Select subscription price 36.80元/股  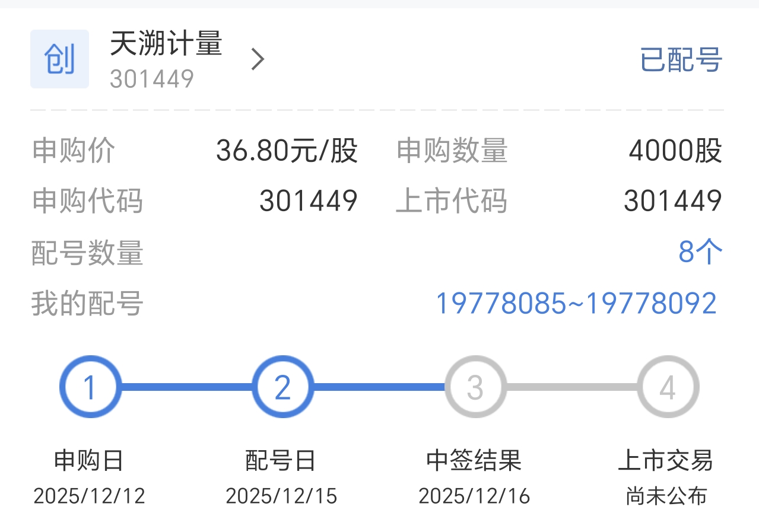point(287,151)
